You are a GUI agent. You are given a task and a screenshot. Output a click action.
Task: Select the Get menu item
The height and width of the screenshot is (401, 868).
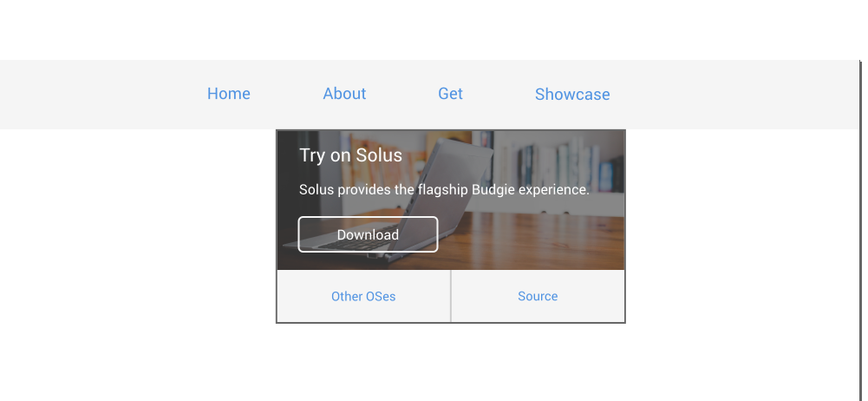coord(451,94)
